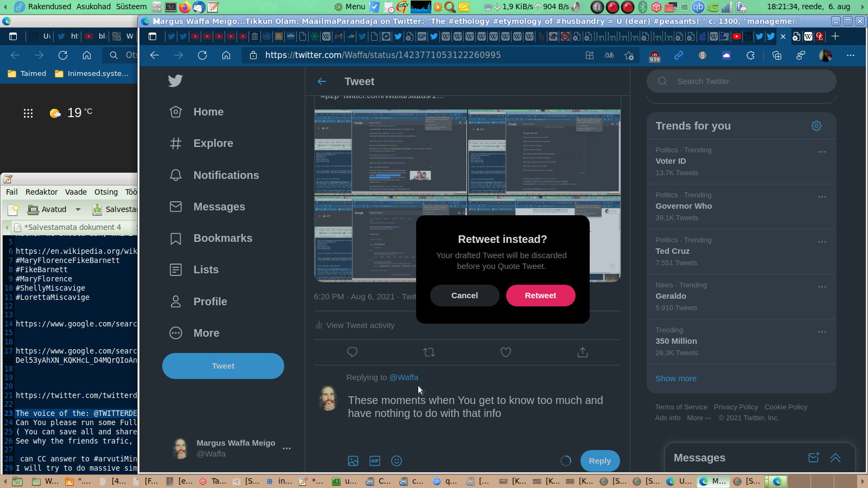Compose new message icon in Messages drawer
868x488 pixels.
point(814,458)
